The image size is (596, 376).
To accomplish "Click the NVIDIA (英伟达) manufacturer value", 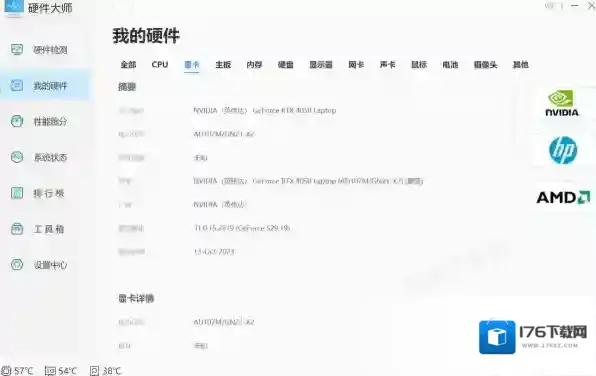I will coord(220,205).
